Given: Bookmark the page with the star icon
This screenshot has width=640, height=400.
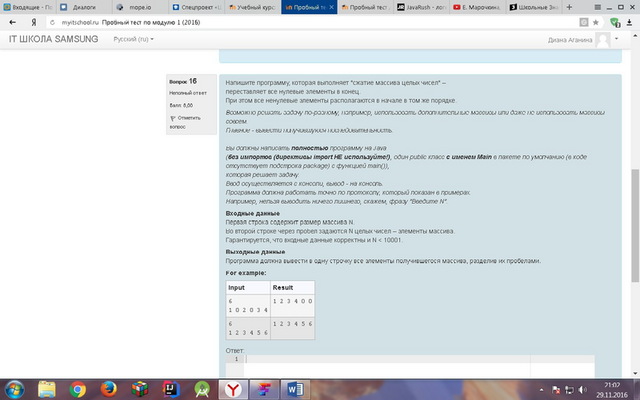Looking at the screenshot, I should click(596, 22).
